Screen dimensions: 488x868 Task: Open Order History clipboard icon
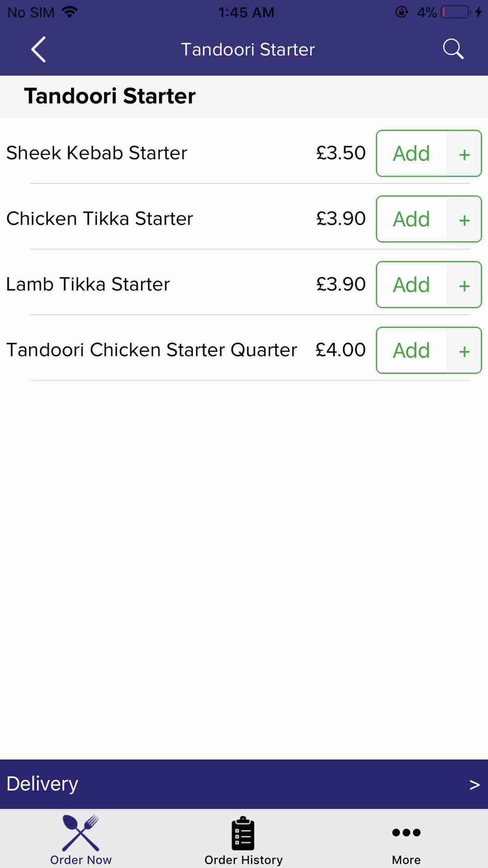[x=243, y=833]
